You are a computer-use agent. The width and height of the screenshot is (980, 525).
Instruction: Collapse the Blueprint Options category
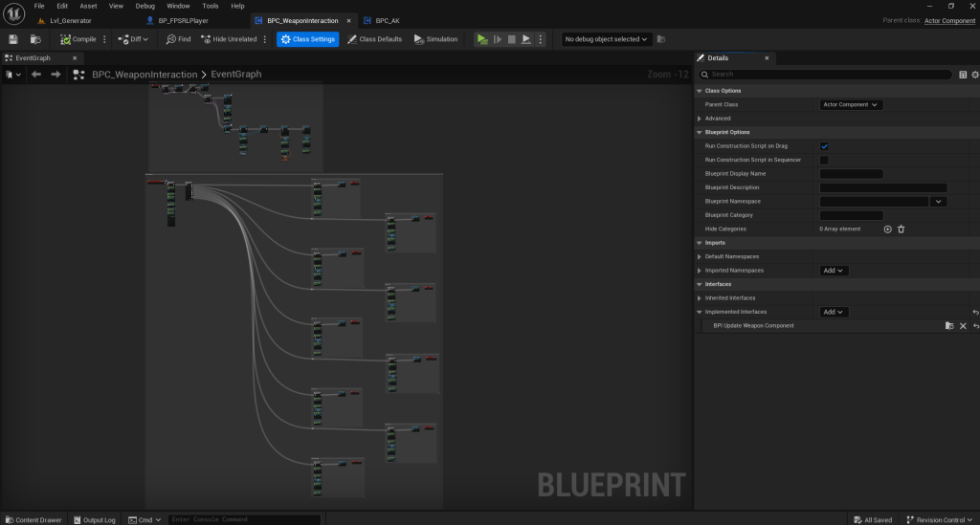click(x=700, y=132)
